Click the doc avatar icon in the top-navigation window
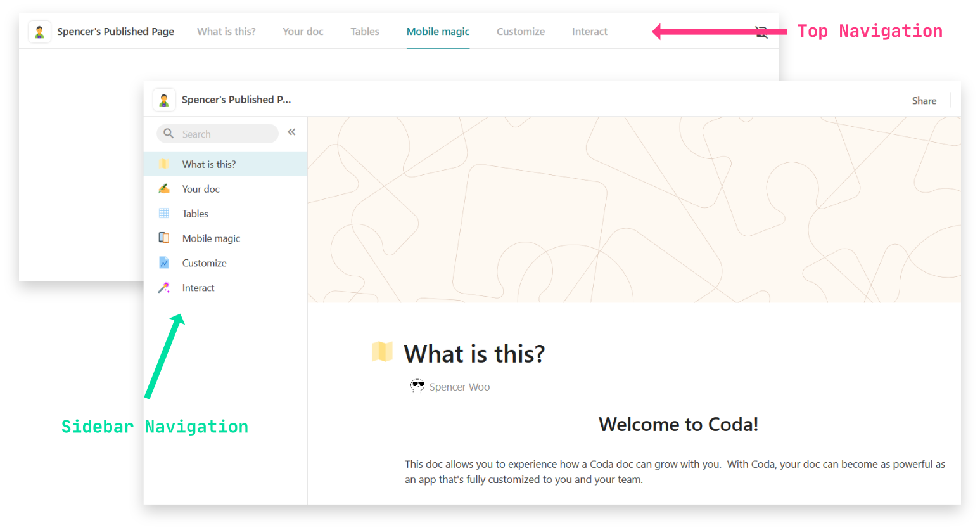This screenshot has width=980, height=530. pos(39,32)
